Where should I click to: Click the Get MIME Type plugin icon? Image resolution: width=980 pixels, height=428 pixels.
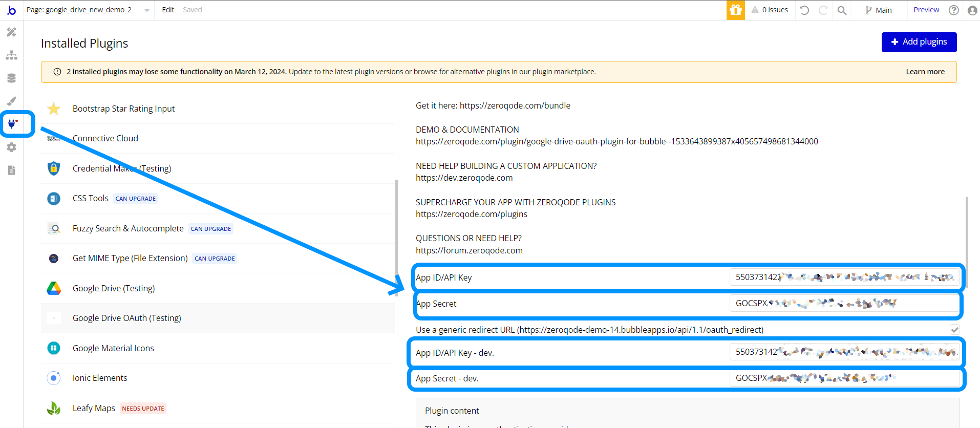pos(54,258)
